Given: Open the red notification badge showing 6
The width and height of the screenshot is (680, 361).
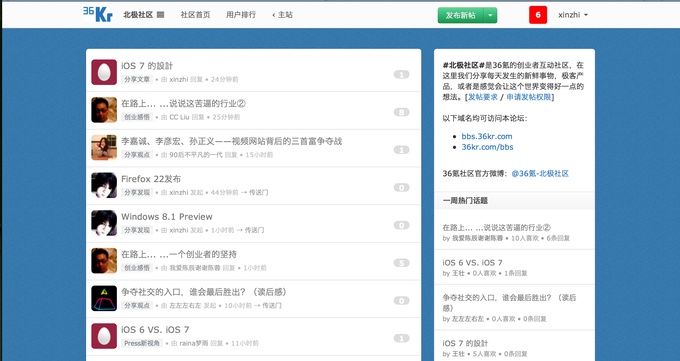Looking at the screenshot, I should [538, 15].
